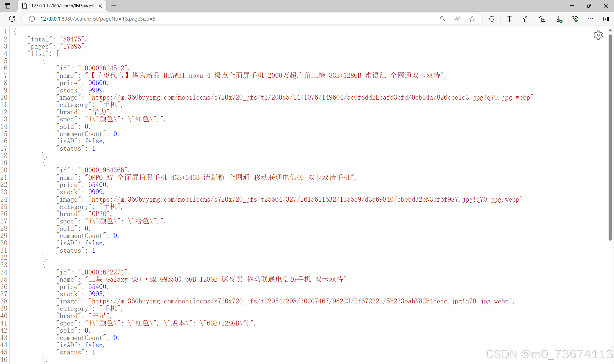Show the Downloads icon

(559, 19)
